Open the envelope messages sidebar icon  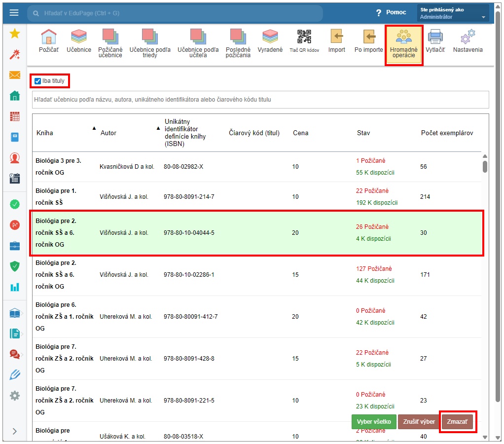[x=15, y=75]
